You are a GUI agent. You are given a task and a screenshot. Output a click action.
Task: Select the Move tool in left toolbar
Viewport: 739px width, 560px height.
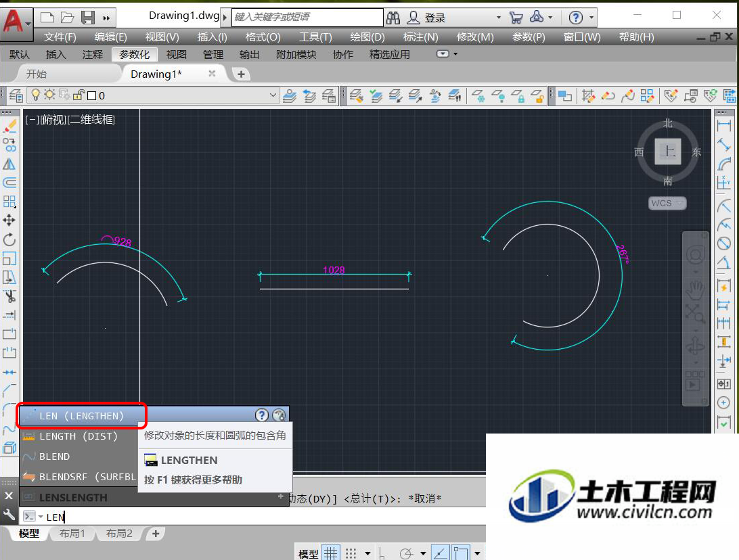click(9, 220)
